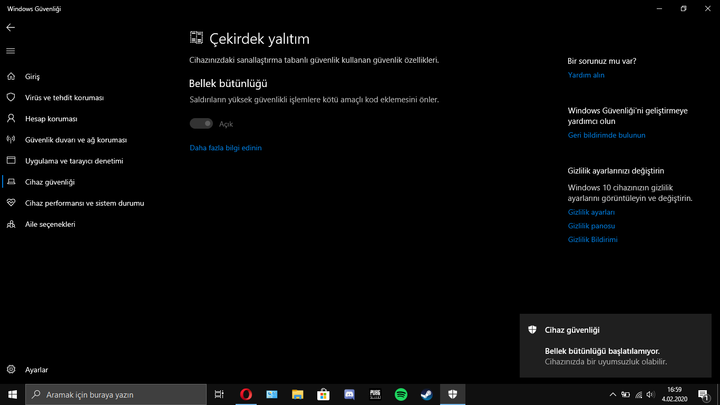Click the taskbar search box
The height and width of the screenshot is (405, 720).
click(116, 394)
